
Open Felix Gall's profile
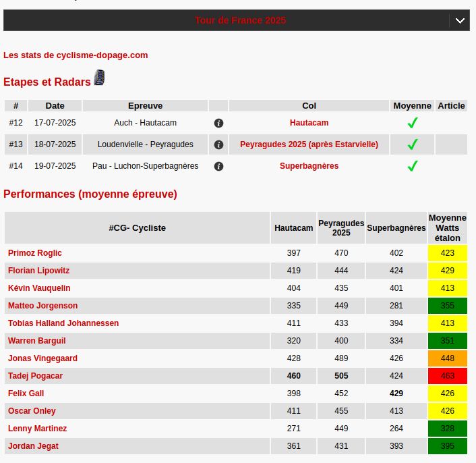tap(26, 393)
